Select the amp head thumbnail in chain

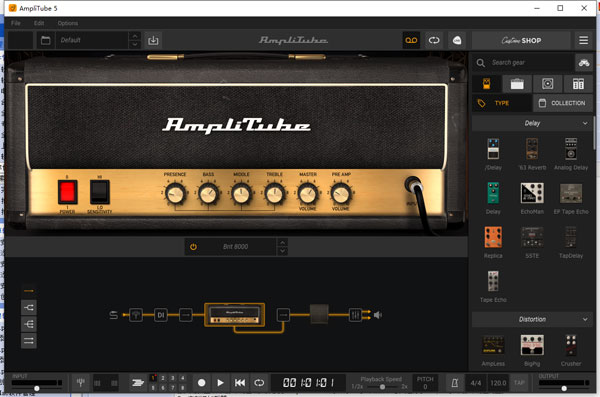click(x=235, y=315)
